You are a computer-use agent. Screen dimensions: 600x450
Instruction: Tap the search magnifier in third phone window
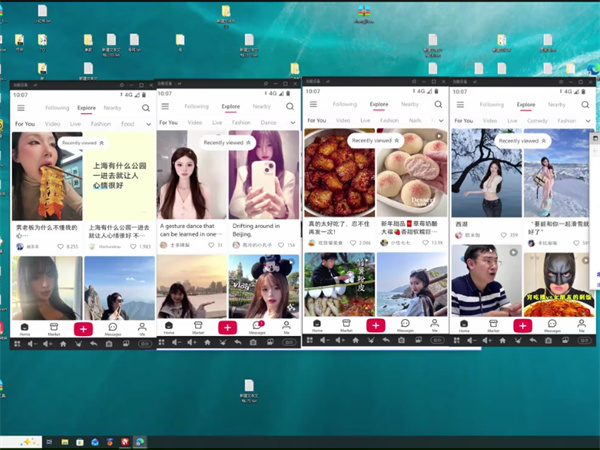(438, 104)
